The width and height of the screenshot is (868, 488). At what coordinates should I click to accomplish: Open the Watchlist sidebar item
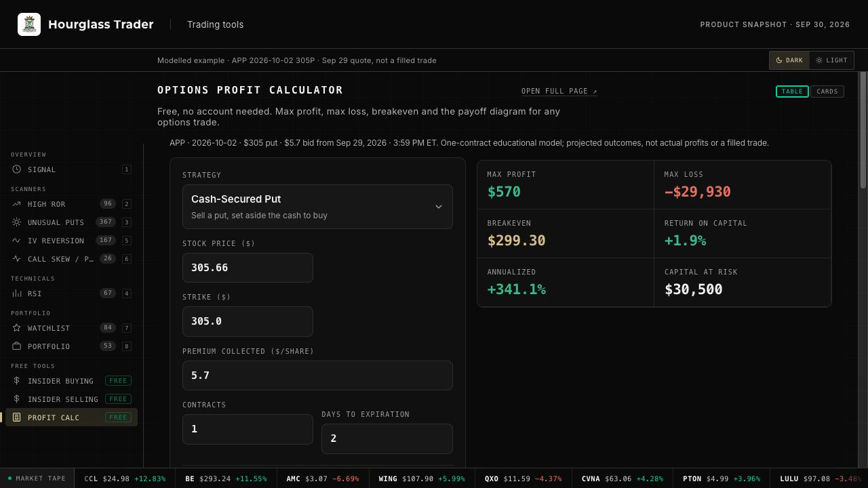(x=71, y=328)
